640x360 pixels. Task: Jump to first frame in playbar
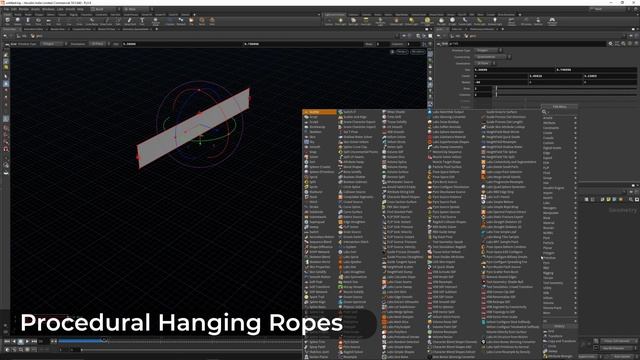(x=7, y=341)
